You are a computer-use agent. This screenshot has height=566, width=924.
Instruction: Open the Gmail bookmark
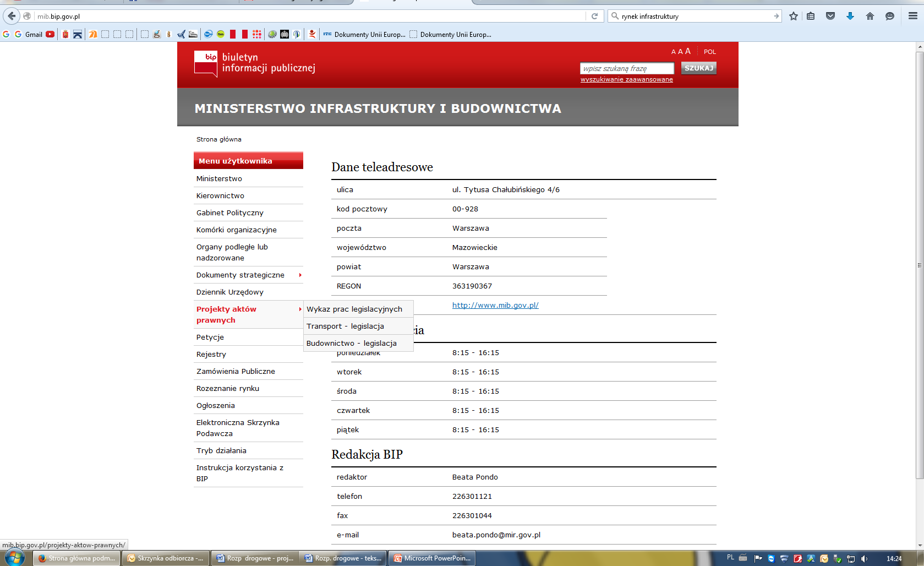pyautogui.click(x=29, y=34)
